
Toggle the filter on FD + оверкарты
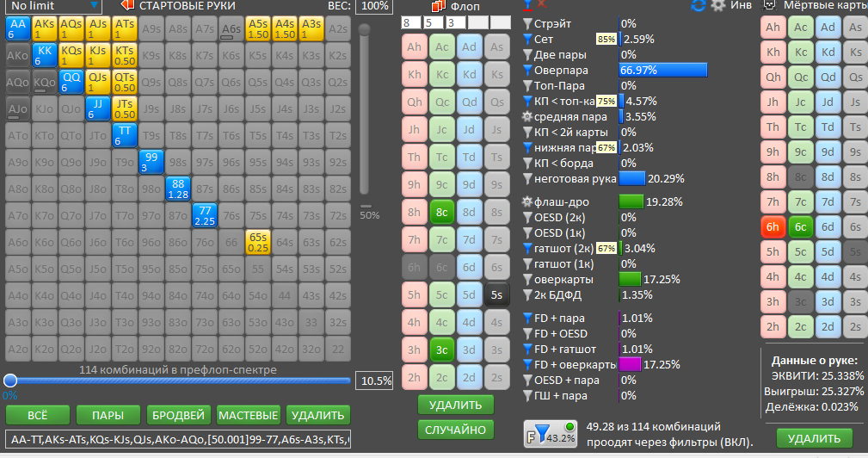527,365
